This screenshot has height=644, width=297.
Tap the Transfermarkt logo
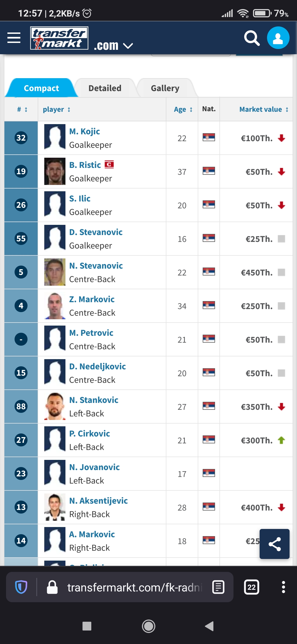coord(59,38)
